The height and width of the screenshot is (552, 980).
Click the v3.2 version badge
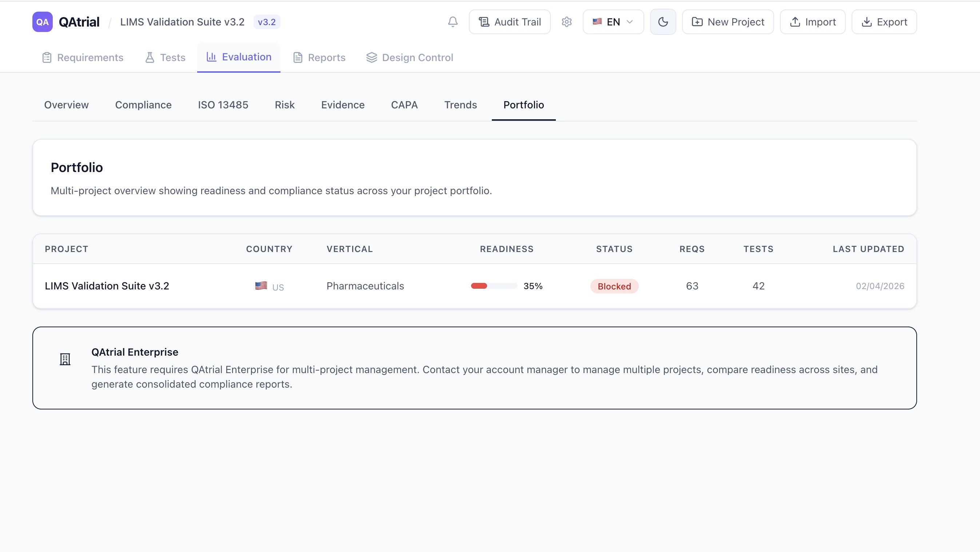click(266, 22)
